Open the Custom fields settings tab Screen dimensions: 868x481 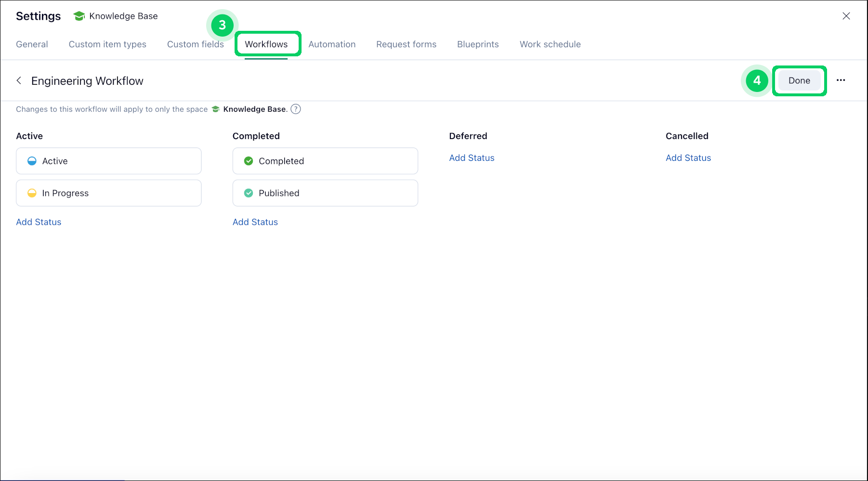pos(195,44)
